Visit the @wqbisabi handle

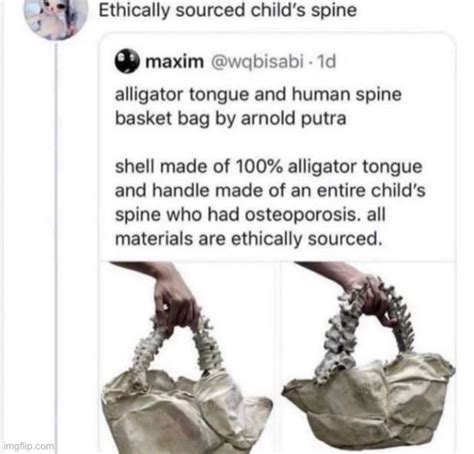(256, 62)
